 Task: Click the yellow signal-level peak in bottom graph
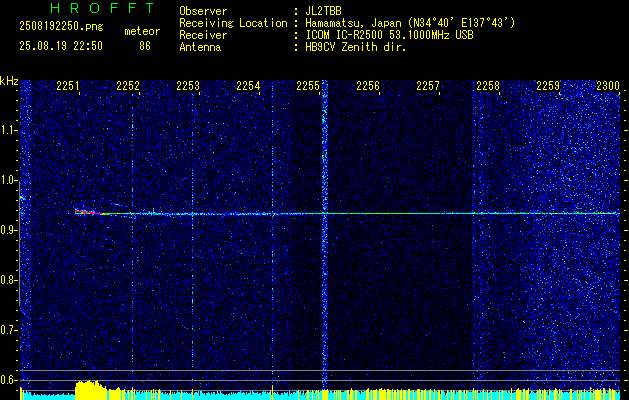(90, 390)
